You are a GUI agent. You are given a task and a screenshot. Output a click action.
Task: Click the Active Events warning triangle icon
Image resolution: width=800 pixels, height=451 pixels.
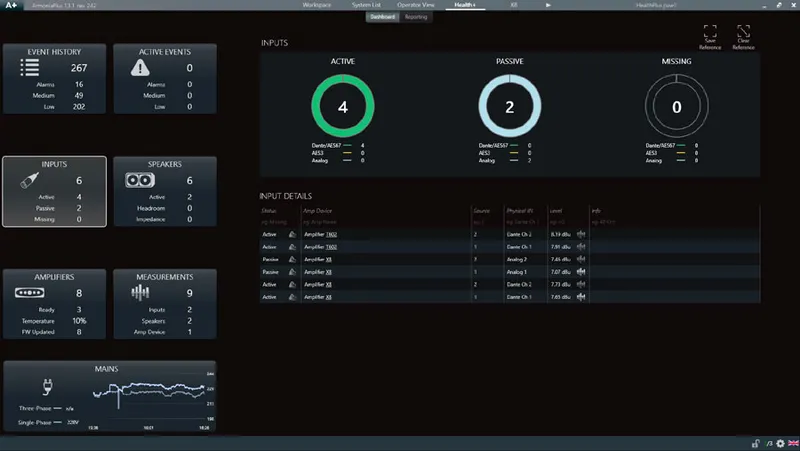140,67
